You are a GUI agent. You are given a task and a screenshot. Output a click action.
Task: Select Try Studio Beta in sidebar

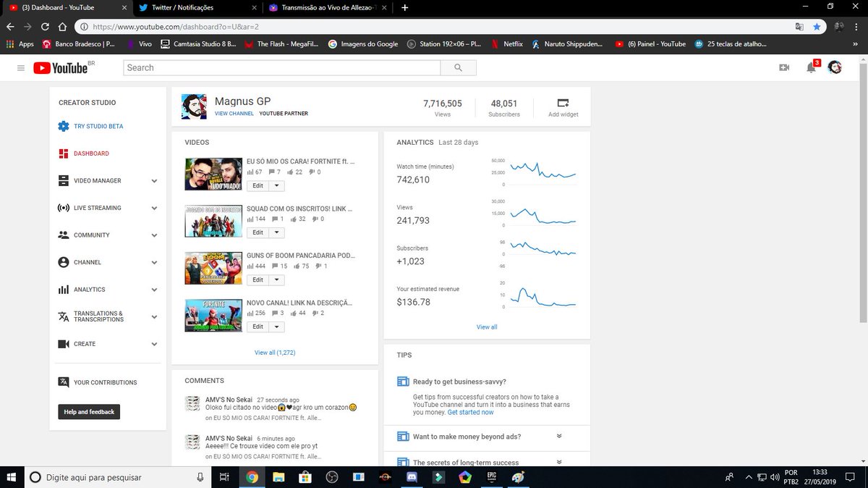(98, 126)
